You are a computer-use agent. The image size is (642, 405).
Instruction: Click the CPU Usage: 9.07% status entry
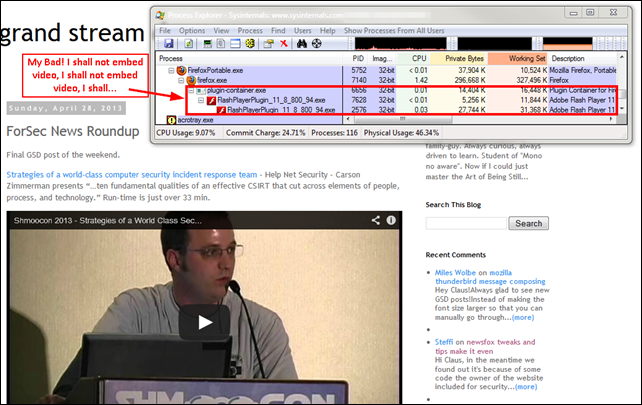tap(185, 133)
